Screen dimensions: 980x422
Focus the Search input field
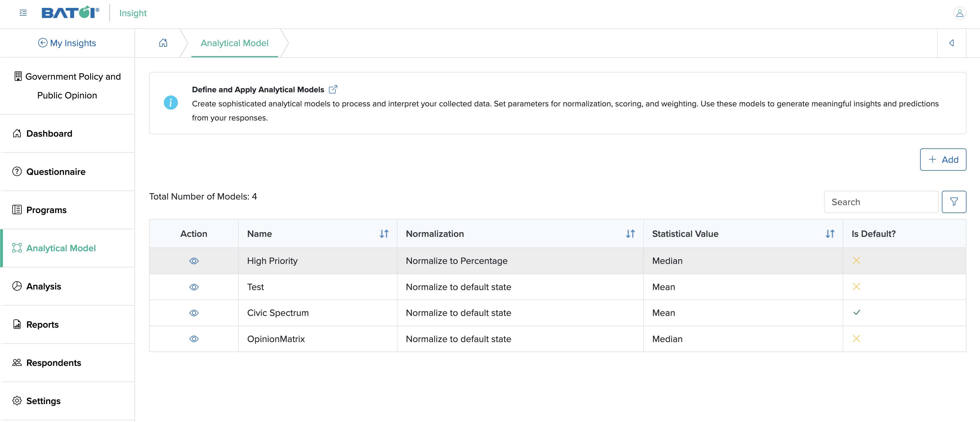coord(881,202)
